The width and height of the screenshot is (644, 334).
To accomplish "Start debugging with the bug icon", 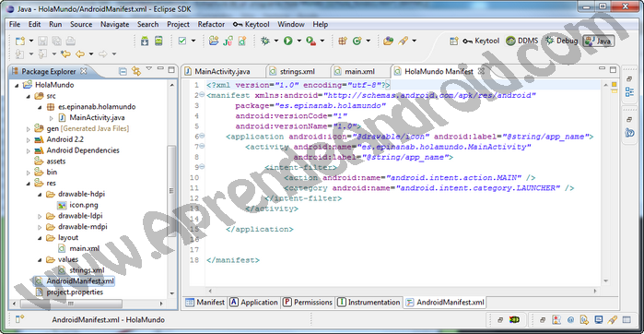I will 265,41.
